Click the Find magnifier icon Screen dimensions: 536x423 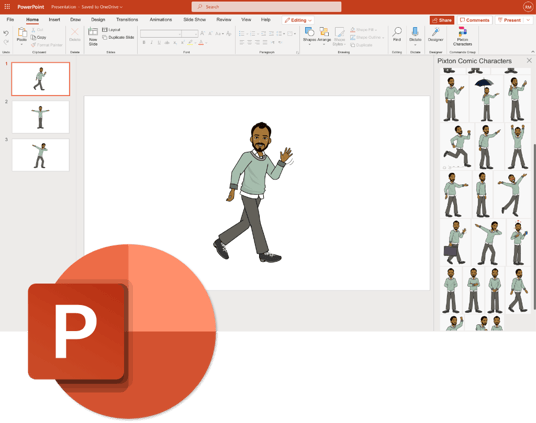coord(397,32)
